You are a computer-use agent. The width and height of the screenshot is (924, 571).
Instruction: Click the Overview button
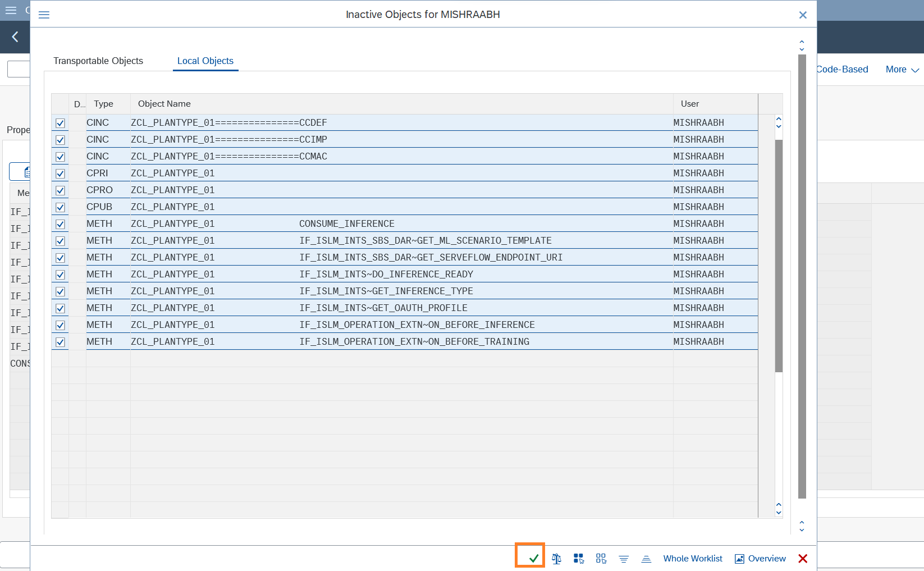pyautogui.click(x=761, y=558)
